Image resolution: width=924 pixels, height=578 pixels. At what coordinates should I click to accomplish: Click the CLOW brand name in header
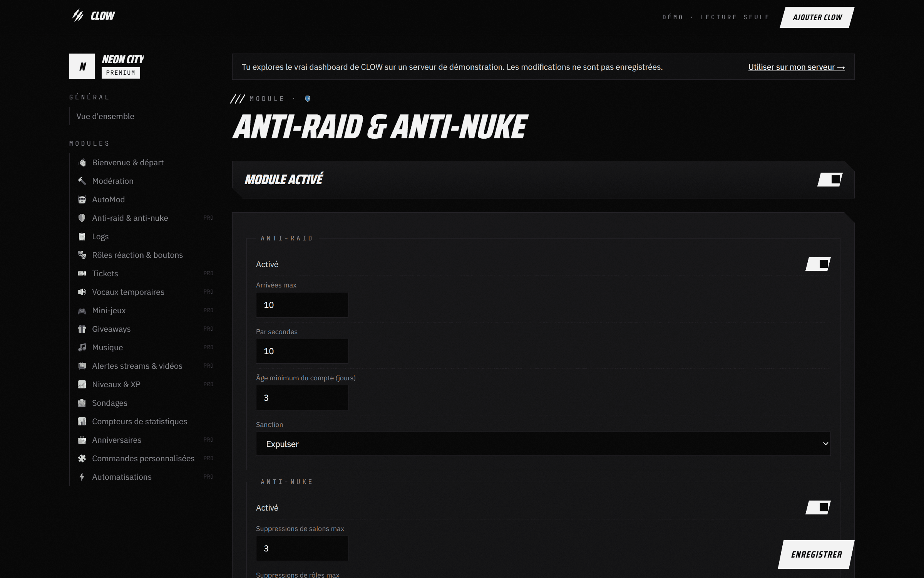(102, 16)
